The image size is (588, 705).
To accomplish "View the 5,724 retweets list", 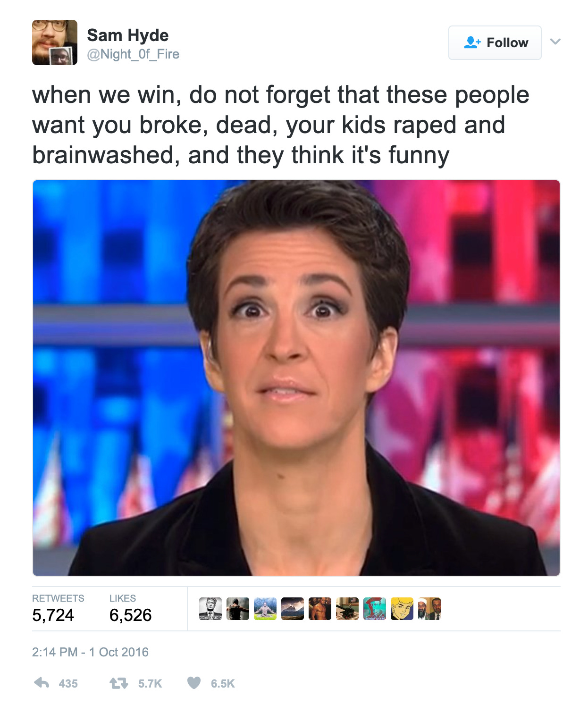I will [58, 608].
